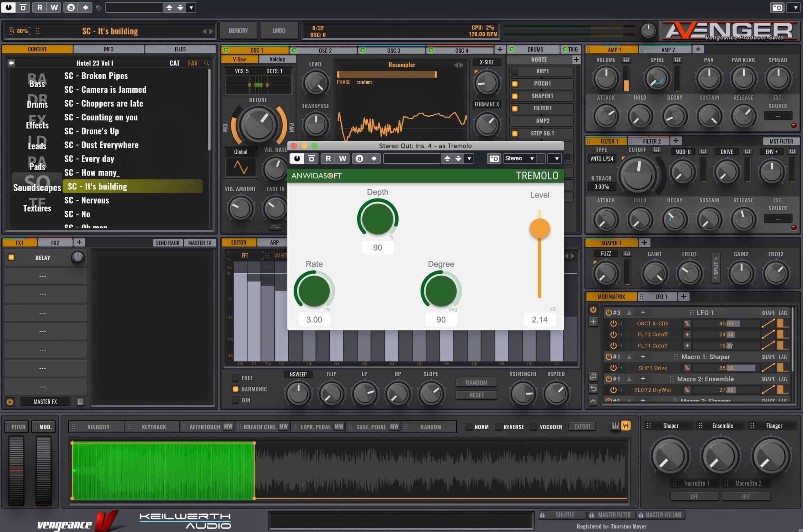803x532 pixels.
Task: Open the Stereo output dropdown in the Tremolo window
Action: coord(520,158)
